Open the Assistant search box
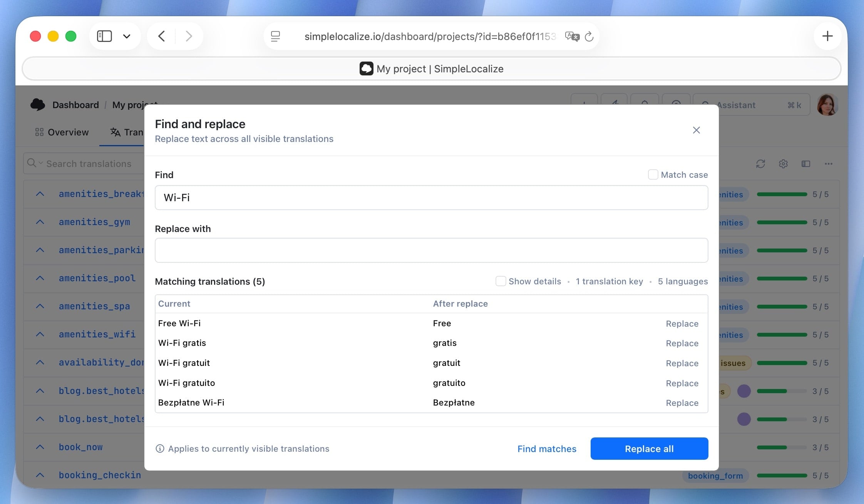The image size is (864, 504). [751, 105]
